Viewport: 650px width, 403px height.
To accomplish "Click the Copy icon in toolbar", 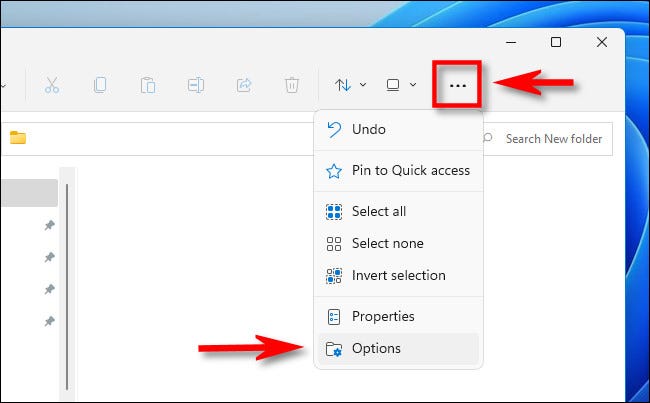I will (100, 85).
